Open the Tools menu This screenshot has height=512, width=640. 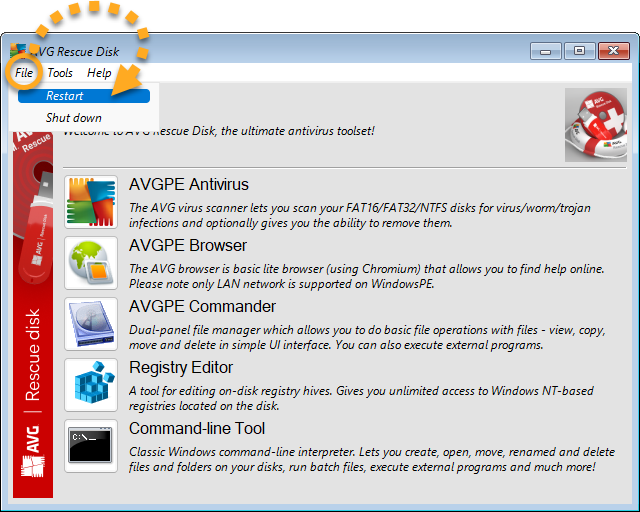pyautogui.click(x=60, y=73)
